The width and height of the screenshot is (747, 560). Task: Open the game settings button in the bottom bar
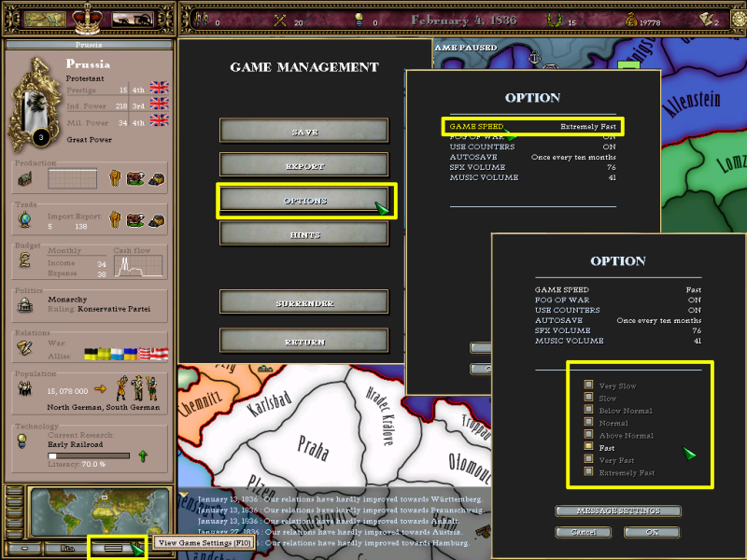click(113, 548)
